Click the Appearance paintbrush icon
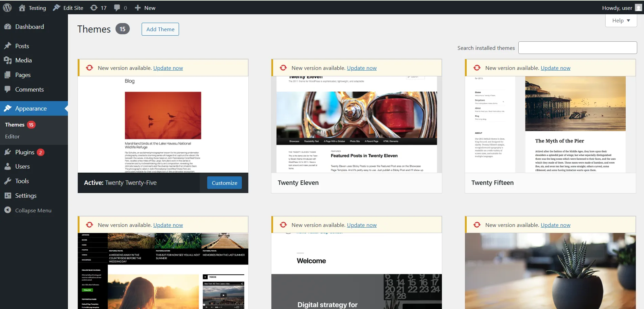 pyautogui.click(x=8, y=108)
